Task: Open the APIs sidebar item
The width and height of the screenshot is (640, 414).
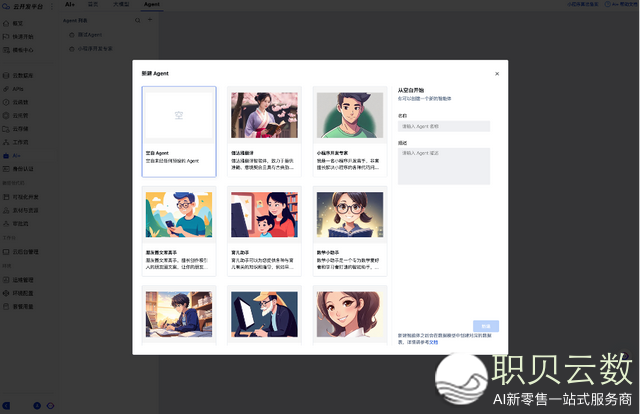Action: point(18,88)
